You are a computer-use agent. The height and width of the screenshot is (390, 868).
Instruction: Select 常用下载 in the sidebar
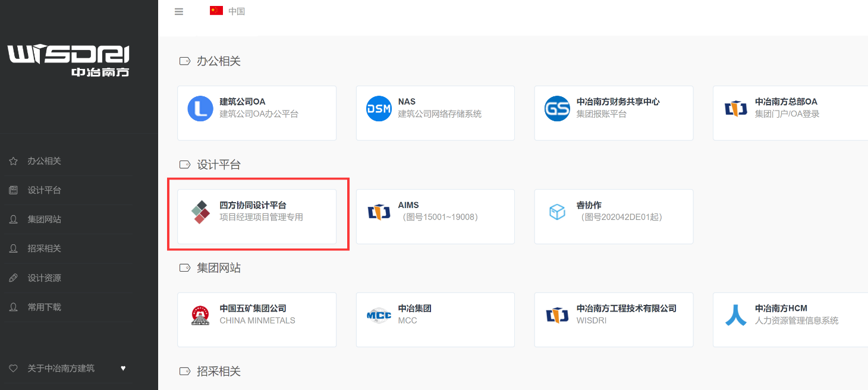point(44,307)
